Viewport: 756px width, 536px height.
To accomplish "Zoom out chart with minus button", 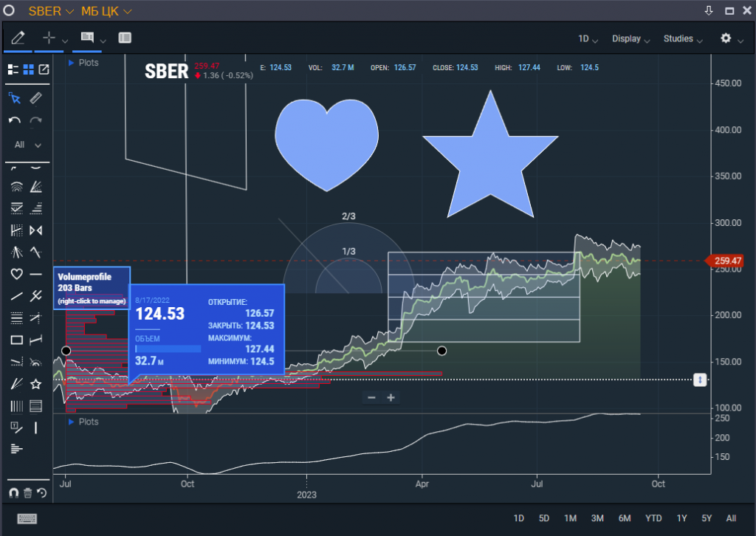I will [x=371, y=398].
